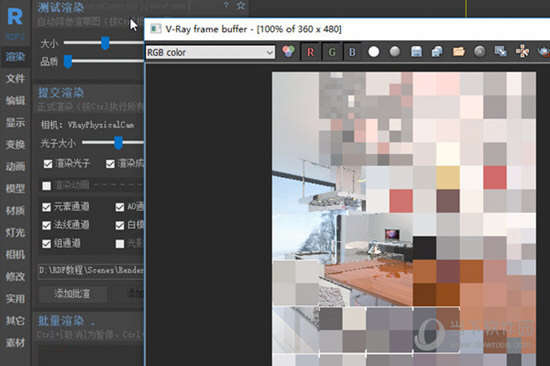Save the image with floppy disk icon
The height and width of the screenshot is (366, 550).
point(416,52)
